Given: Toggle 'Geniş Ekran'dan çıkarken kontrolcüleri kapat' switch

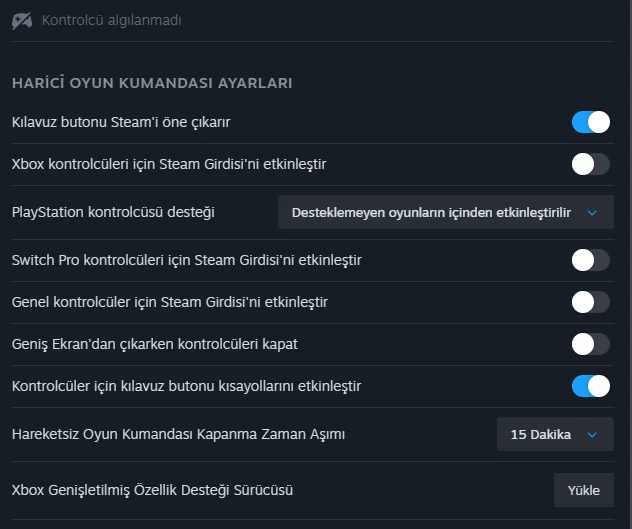Looking at the screenshot, I should pos(590,344).
